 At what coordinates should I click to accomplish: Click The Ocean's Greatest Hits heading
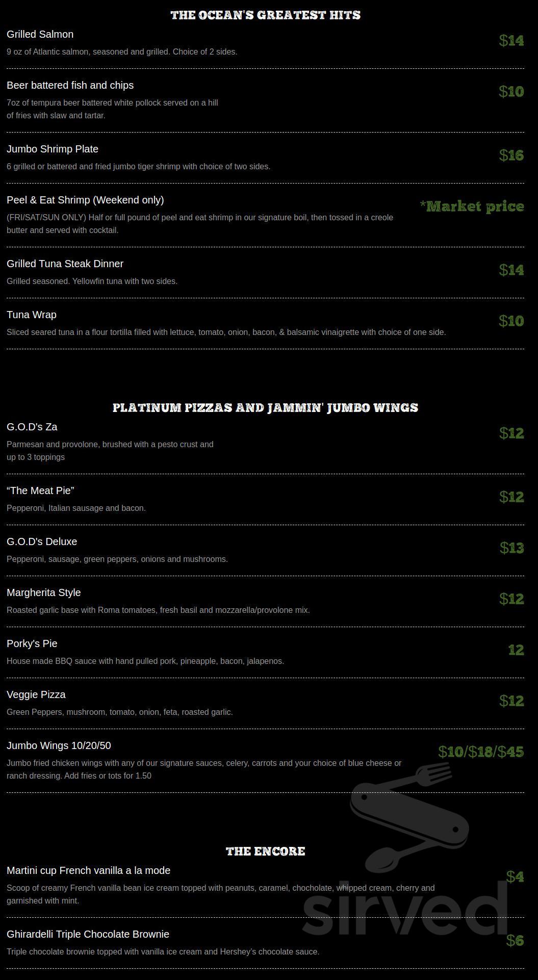[x=265, y=15]
